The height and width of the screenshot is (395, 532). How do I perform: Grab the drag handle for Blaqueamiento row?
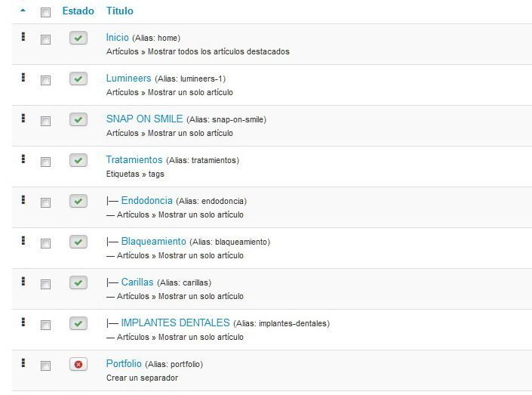(23, 240)
